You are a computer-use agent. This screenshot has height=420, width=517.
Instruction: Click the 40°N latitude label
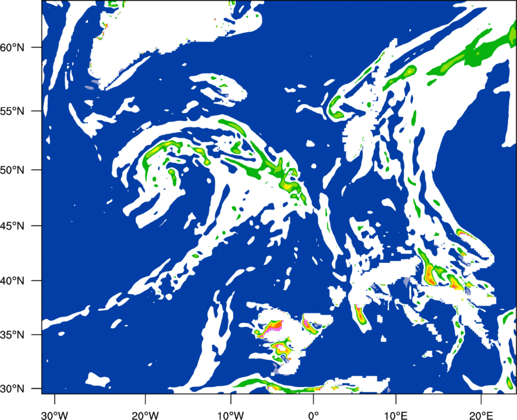[x=12, y=281]
